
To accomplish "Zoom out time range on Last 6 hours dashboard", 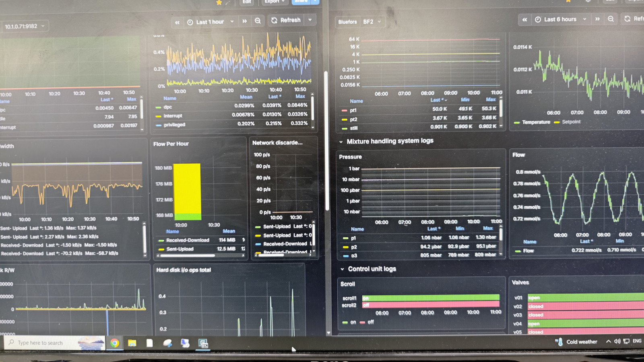I will point(611,19).
